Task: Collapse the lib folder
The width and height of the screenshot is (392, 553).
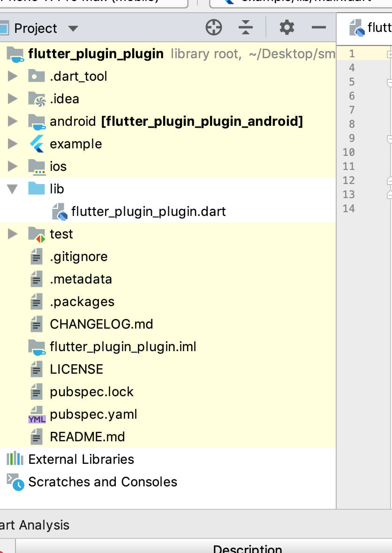Action: pos(13,189)
